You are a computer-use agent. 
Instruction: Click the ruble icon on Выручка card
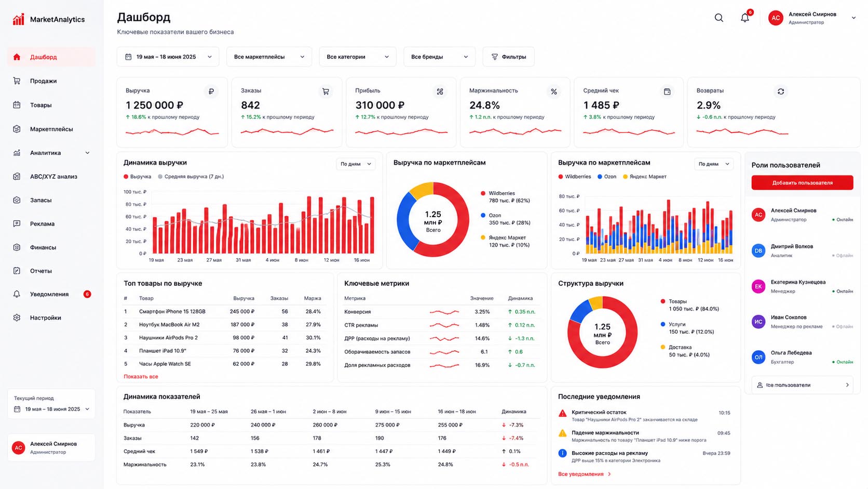(x=211, y=91)
